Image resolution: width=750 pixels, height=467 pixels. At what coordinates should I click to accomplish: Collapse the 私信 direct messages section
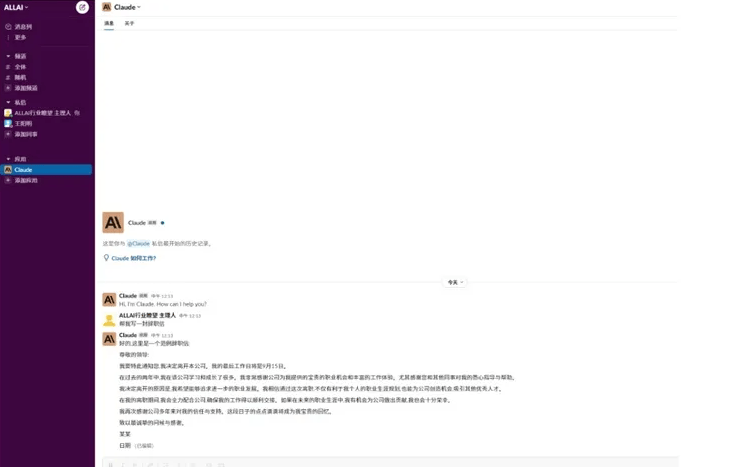click(x=8, y=102)
